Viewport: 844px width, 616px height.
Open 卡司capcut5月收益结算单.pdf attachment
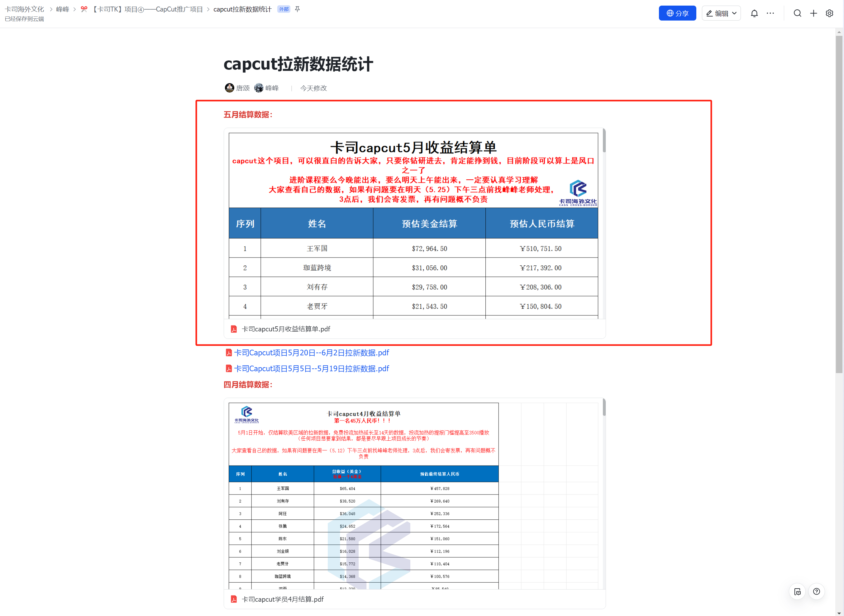click(286, 329)
